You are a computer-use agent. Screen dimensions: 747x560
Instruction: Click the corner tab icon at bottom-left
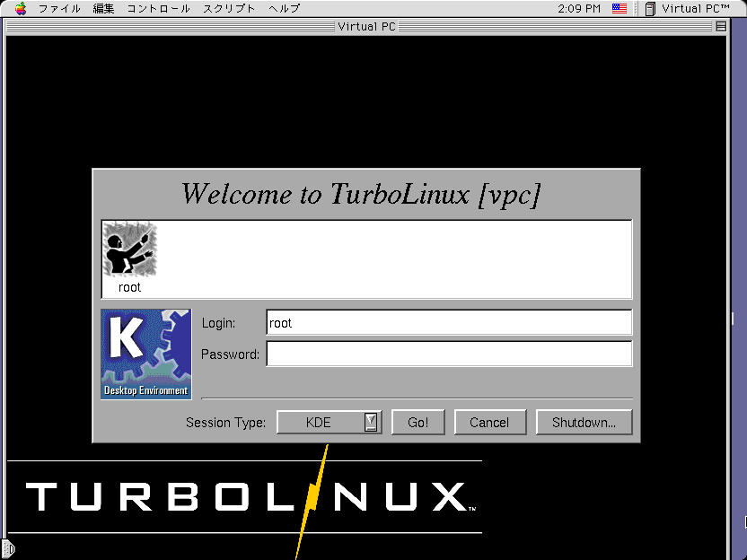click(8, 549)
